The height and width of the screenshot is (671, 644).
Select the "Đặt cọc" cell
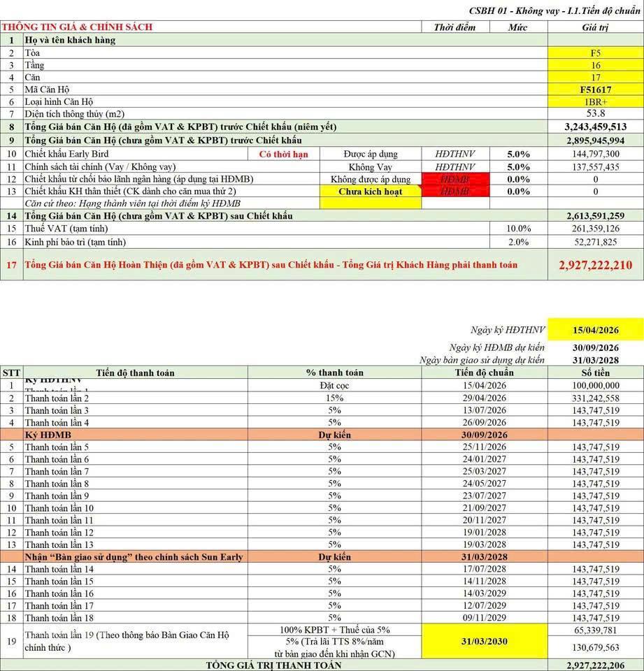click(x=334, y=385)
